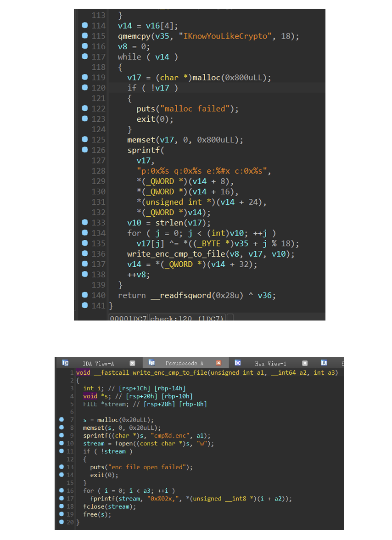The height and width of the screenshot is (540, 392).
Task: Toggle breakpoint dot on line 133
Action: (x=84, y=222)
